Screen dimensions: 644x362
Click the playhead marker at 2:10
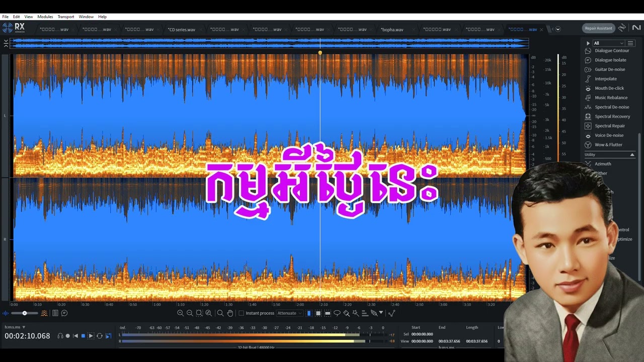[320, 52]
